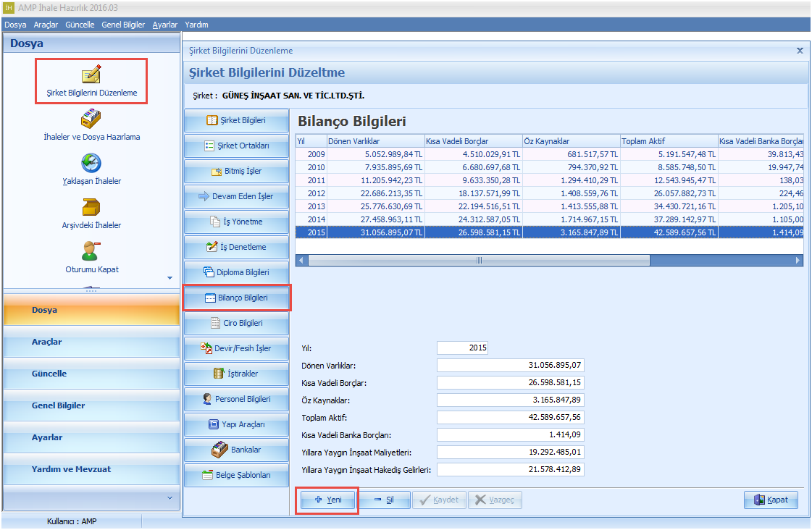Viewport: 812px width, 530px height.
Task: Open the İştirakler section
Action: click(237, 374)
